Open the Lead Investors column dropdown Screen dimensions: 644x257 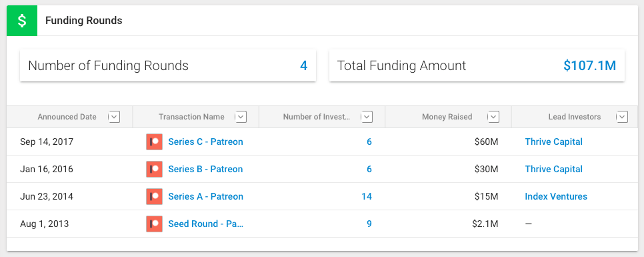[x=623, y=117]
